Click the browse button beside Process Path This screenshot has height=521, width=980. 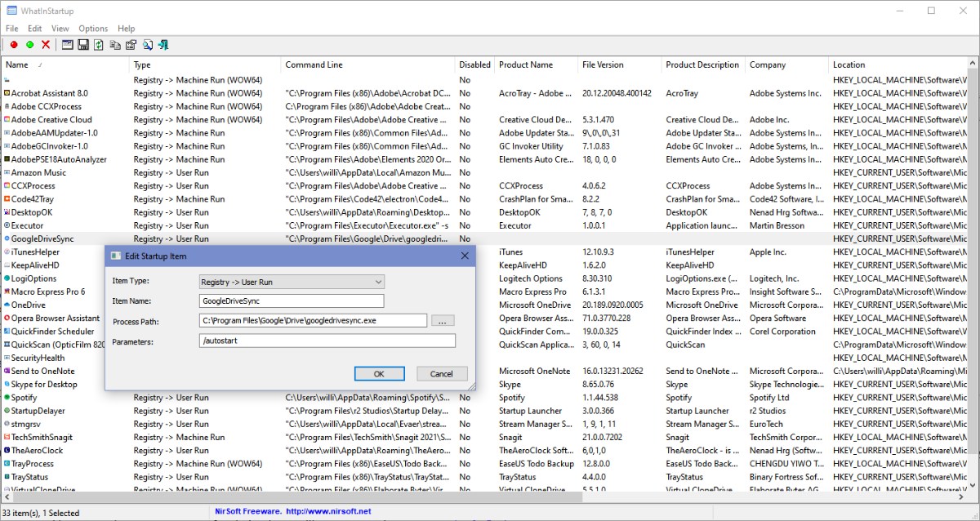[x=443, y=321]
